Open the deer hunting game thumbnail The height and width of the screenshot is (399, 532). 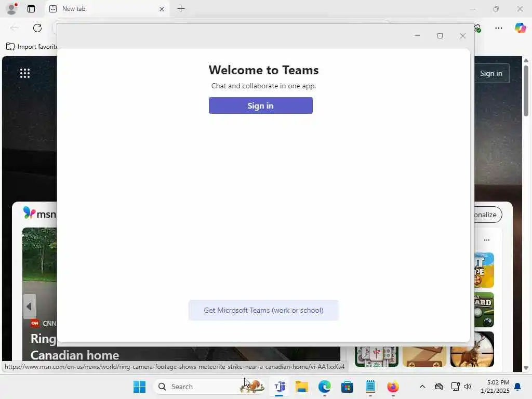pos(472,350)
